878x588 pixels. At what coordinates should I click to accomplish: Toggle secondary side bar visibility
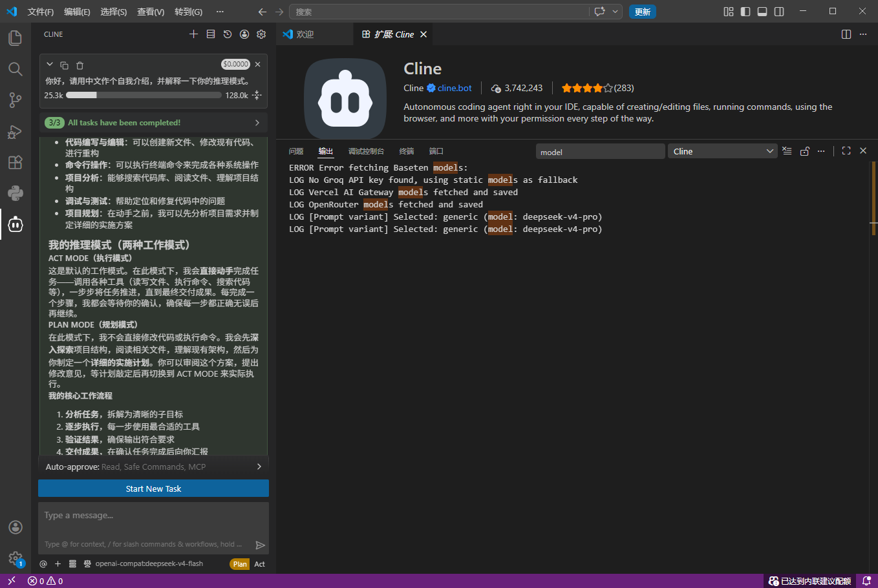pyautogui.click(x=779, y=12)
